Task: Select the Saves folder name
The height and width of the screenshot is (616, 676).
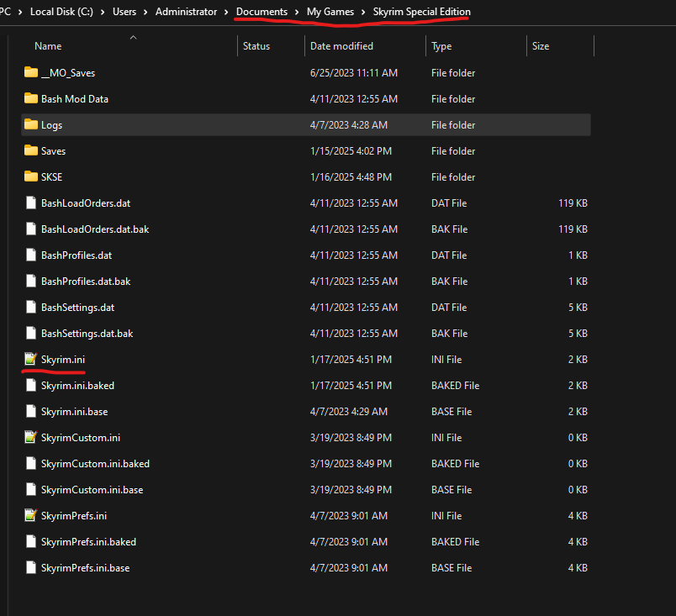Action: click(x=54, y=150)
